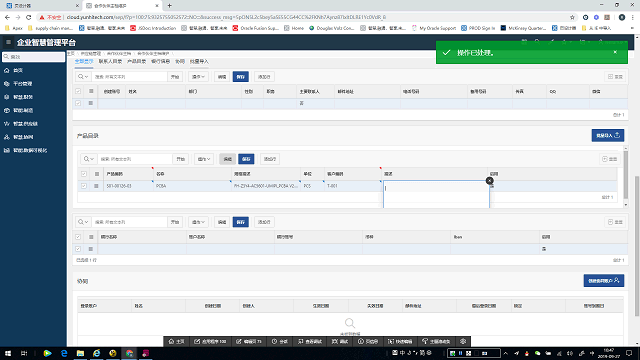Screen dimensions: 640x360
Task: Open 页信息 in developer toolbar
Action: pos(368,341)
